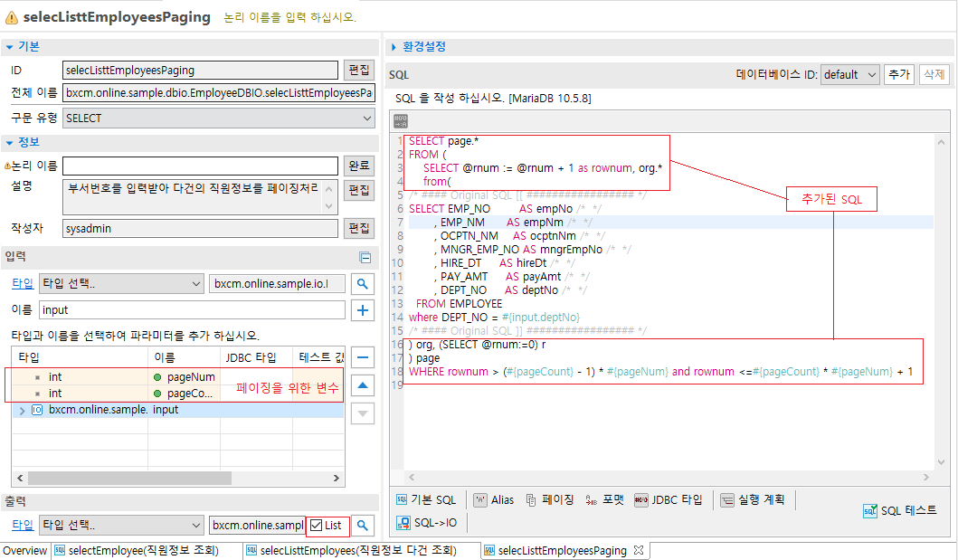Select the 포맷 format SQL tool
This screenshot has height=560, width=958.
(x=604, y=499)
